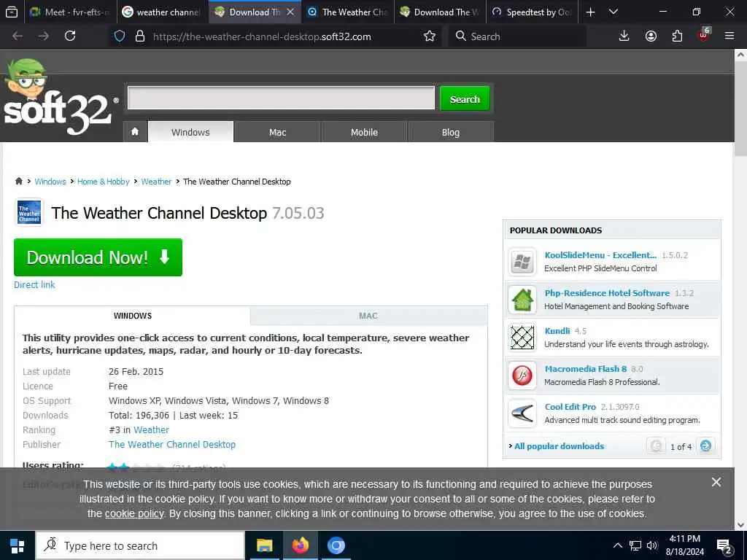747x560 pixels.
Task: Click the Kundli astrology chart icon
Action: click(522, 337)
